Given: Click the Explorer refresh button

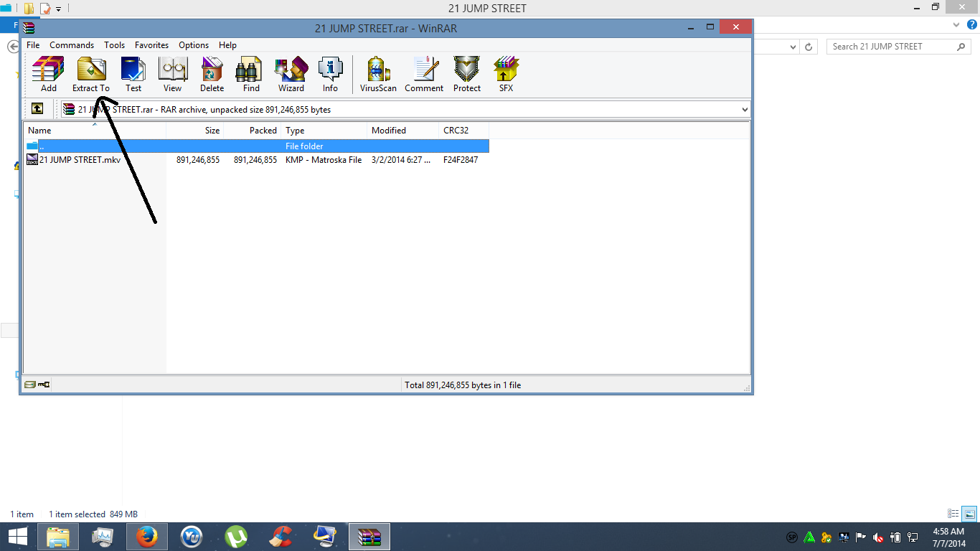Looking at the screenshot, I should click(809, 47).
